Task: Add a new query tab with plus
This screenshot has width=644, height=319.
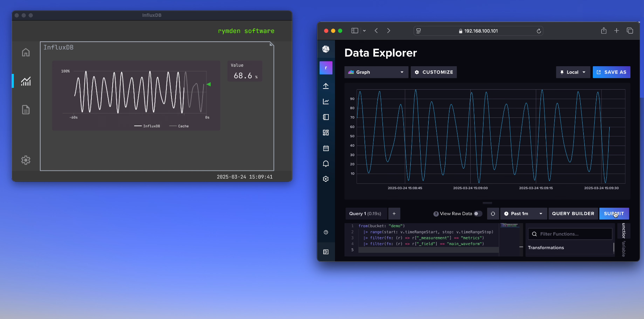Action: click(394, 214)
